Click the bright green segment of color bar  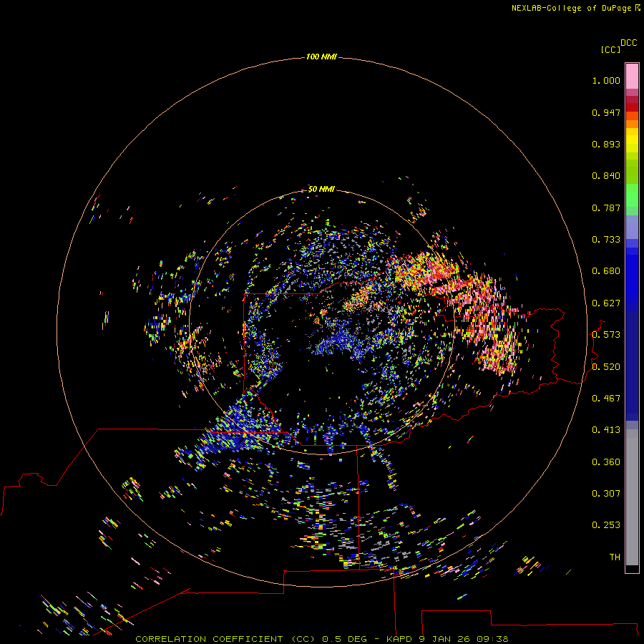pos(632,195)
